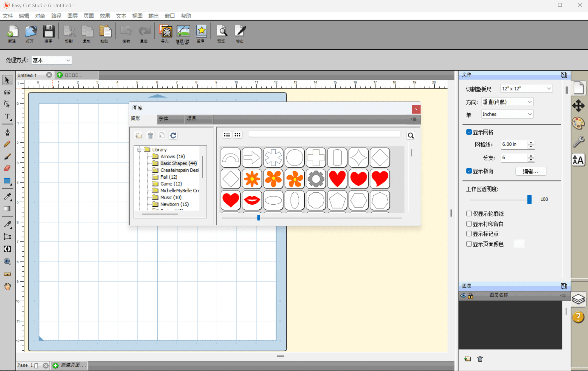Increase the 分支 spinner value
This screenshot has height=371, width=588.
coord(531,156)
